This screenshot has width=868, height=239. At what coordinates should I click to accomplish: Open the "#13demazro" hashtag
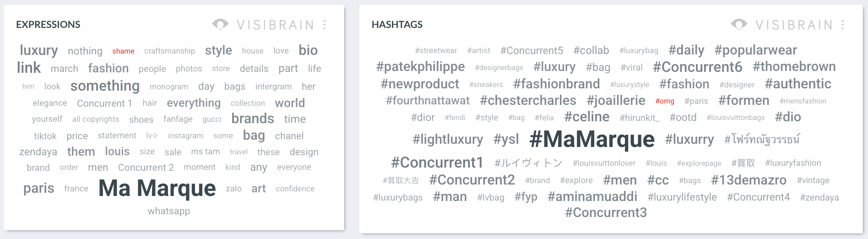749,180
